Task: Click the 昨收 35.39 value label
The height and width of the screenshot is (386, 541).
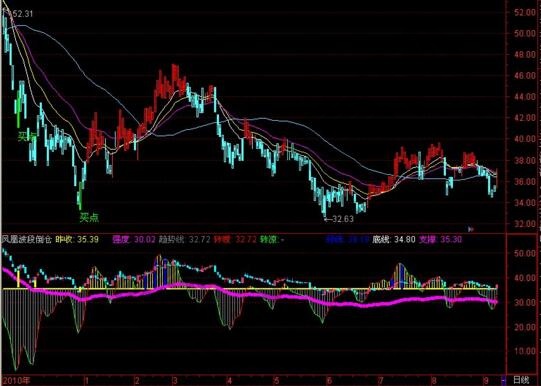Action: [77, 239]
